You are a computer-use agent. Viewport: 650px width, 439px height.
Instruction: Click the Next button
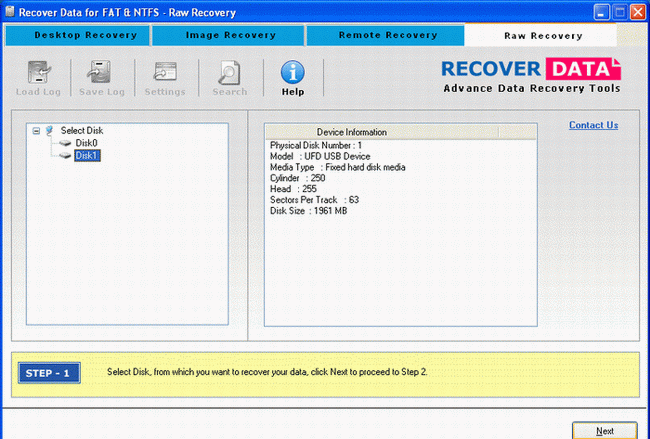click(x=604, y=430)
